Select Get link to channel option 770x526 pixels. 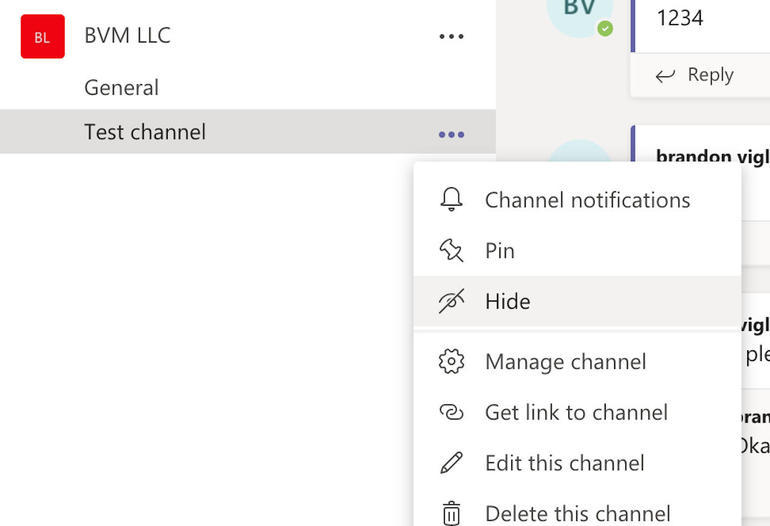click(x=576, y=412)
